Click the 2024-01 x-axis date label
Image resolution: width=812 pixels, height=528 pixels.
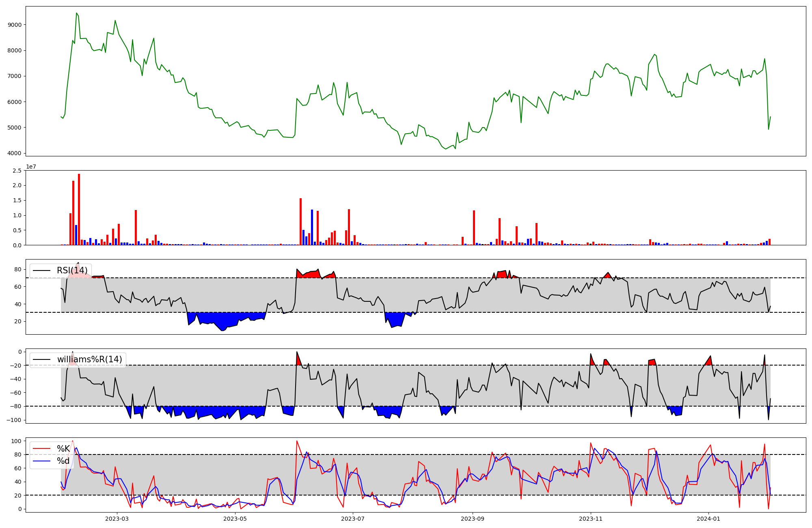pos(709,519)
